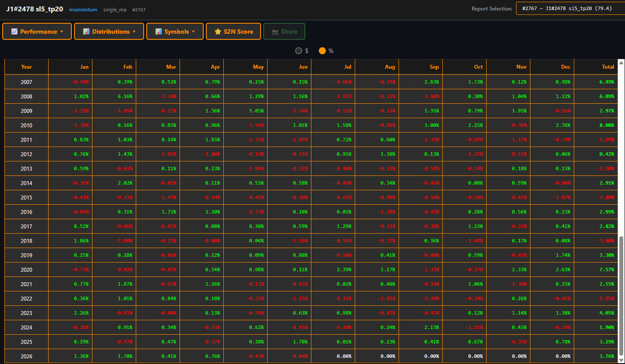Click the Apr column header
Viewport: 625px width, 364px height.
pyautogui.click(x=202, y=67)
